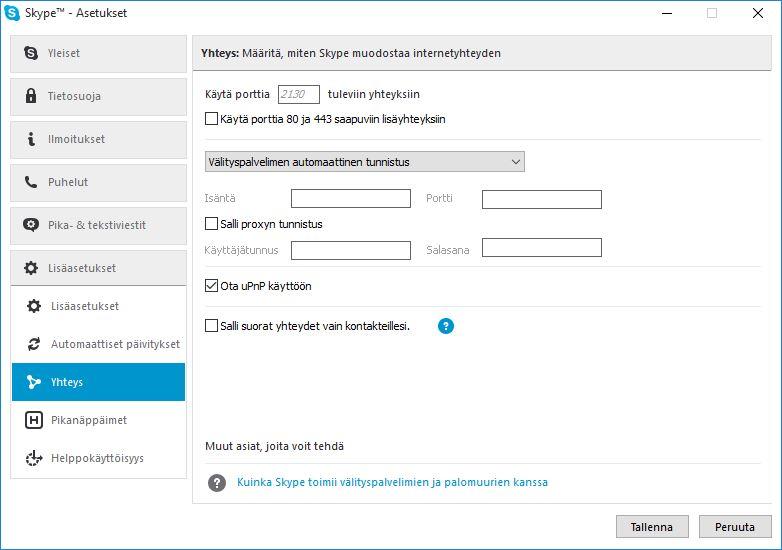
Task: Uncheck Ota uPnP käyttöön
Action: (211, 286)
